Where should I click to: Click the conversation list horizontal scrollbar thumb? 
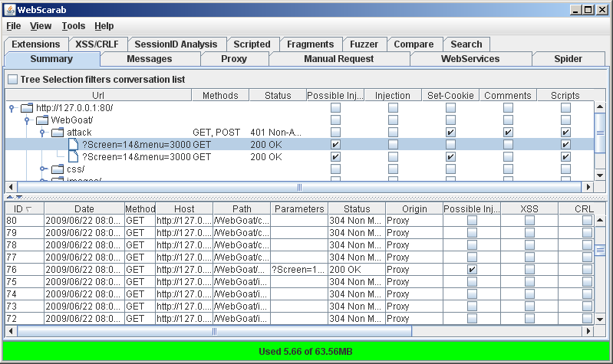[213, 331]
